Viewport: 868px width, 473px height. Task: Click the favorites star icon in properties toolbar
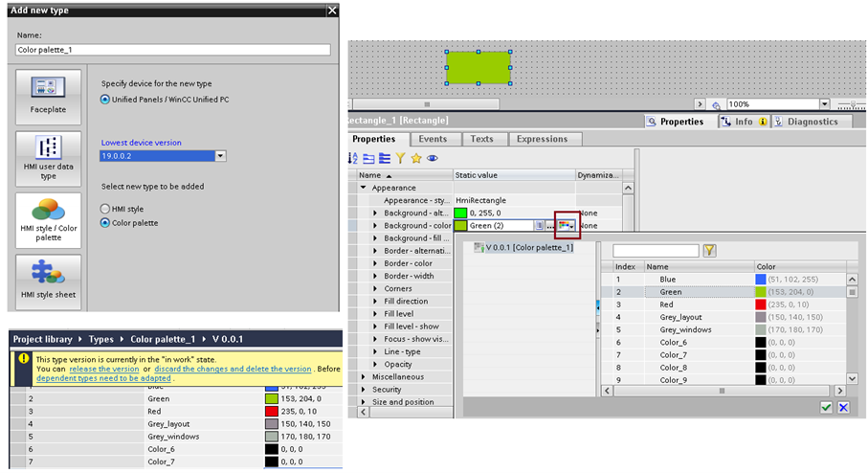pyautogui.click(x=416, y=158)
